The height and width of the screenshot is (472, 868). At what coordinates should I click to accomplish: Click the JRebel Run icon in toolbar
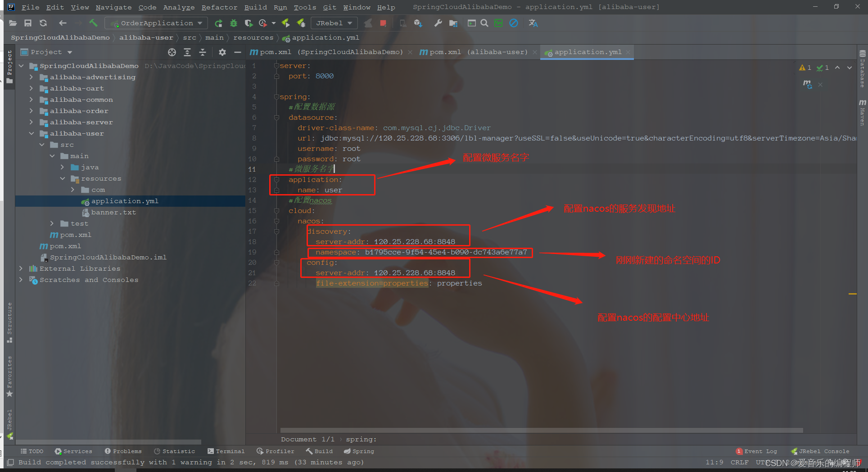tap(286, 23)
